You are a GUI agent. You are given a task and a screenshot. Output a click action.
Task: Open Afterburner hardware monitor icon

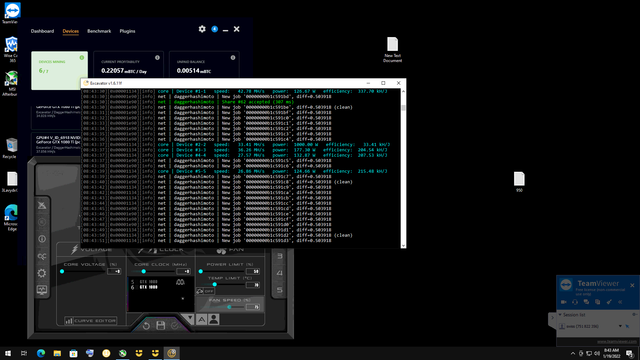[x=42, y=290]
